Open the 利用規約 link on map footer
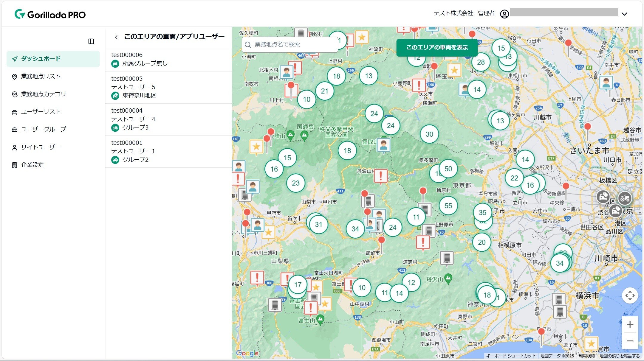 (586, 356)
